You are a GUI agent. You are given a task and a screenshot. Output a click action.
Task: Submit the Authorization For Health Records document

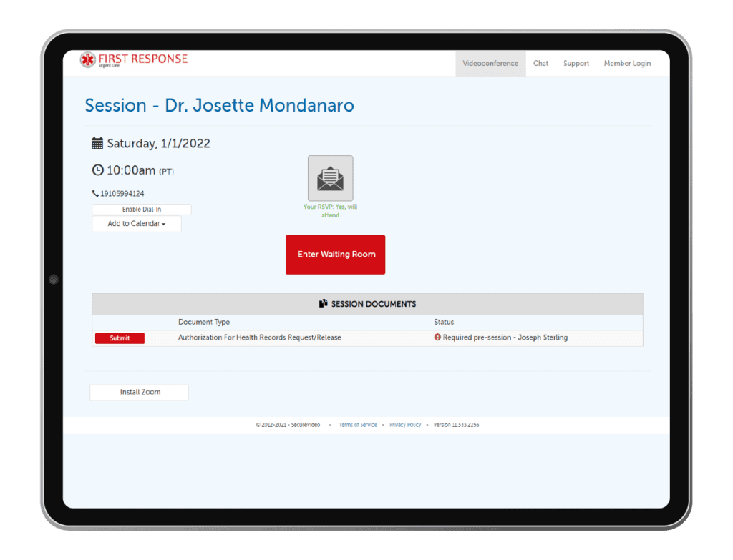click(x=119, y=337)
